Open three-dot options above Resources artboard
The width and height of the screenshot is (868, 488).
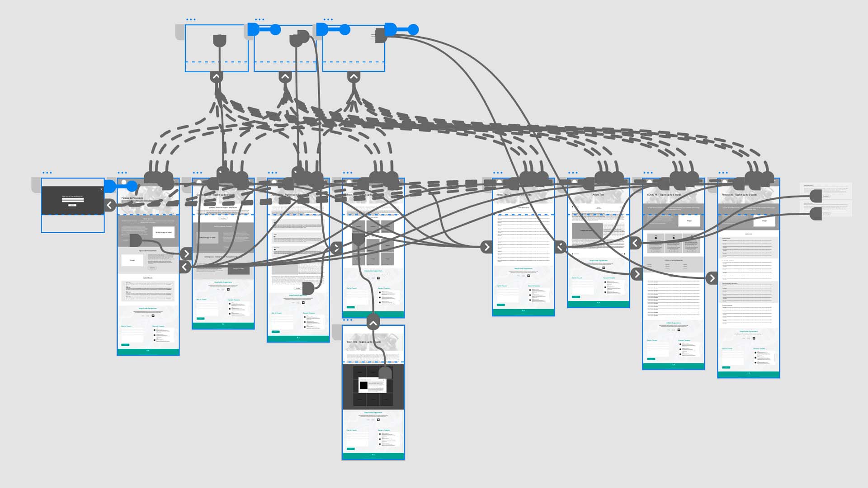coord(723,173)
